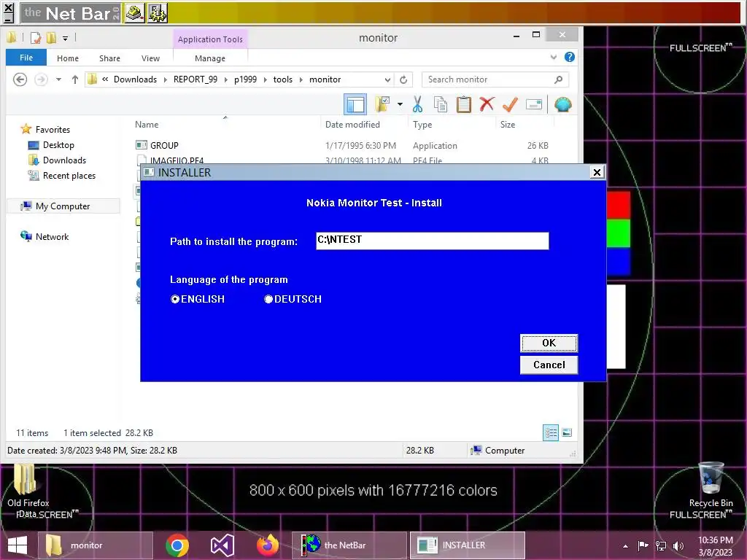Click the red X Delete icon

pyautogui.click(x=487, y=104)
